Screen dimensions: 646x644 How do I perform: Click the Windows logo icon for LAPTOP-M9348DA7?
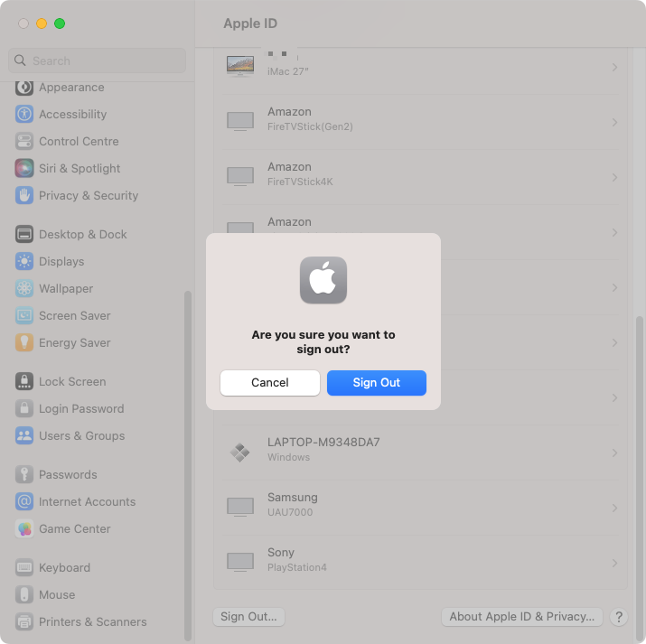pos(240,453)
